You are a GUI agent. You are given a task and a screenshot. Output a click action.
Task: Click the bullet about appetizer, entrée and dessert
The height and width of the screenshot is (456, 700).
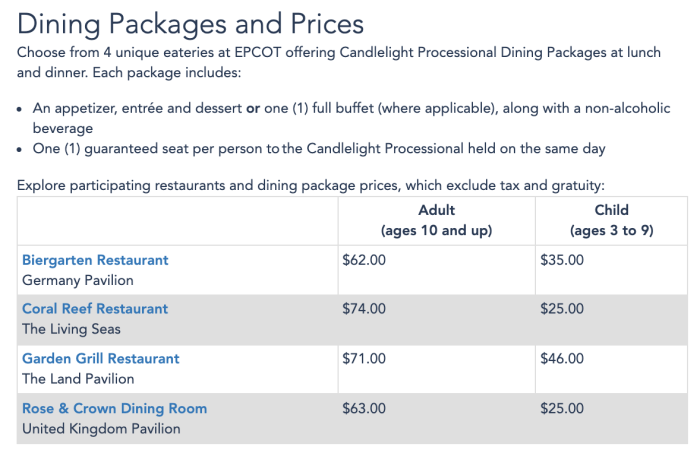pyautogui.click(x=351, y=118)
